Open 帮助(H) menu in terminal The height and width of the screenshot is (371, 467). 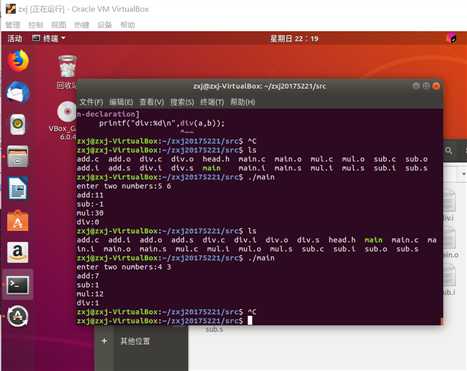coord(242,102)
